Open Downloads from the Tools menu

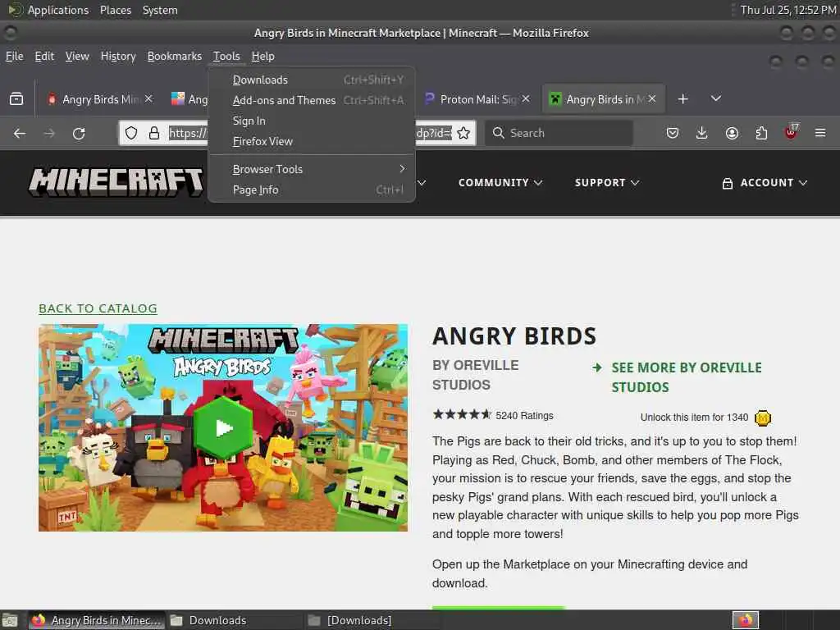tap(311, 80)
